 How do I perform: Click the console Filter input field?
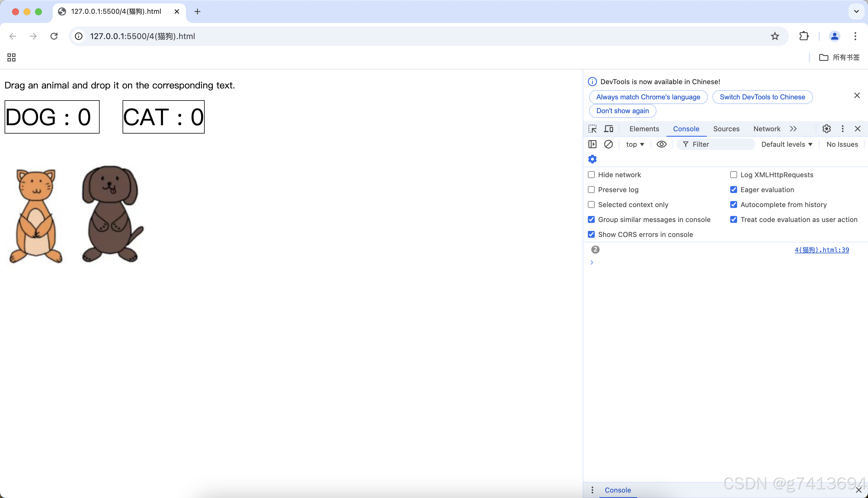718,144
